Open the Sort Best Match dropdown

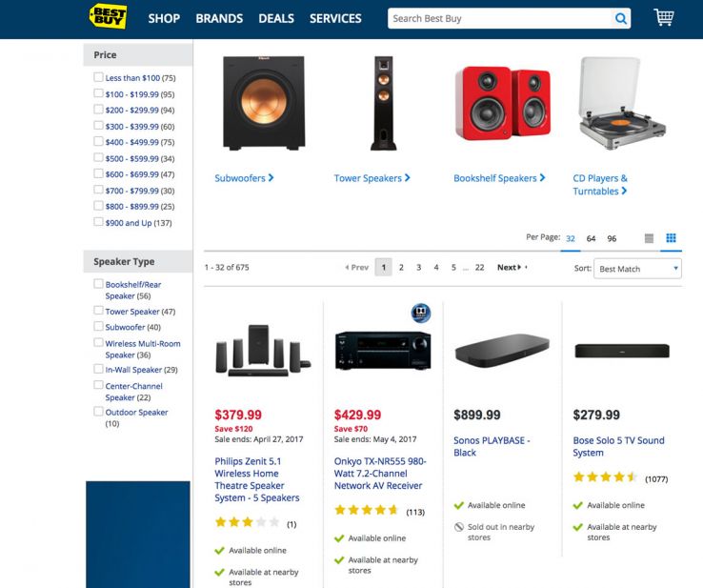(x=637, y=269)
